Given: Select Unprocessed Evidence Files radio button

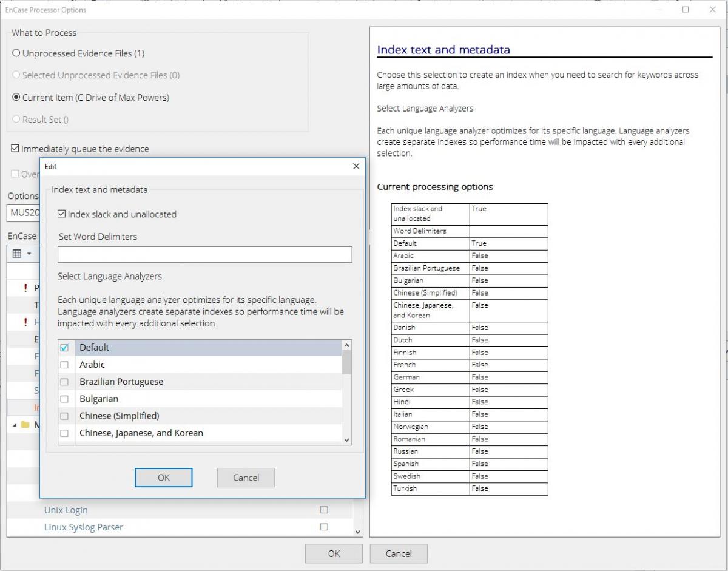Looking at the screenshot, I should pos(16,53).
